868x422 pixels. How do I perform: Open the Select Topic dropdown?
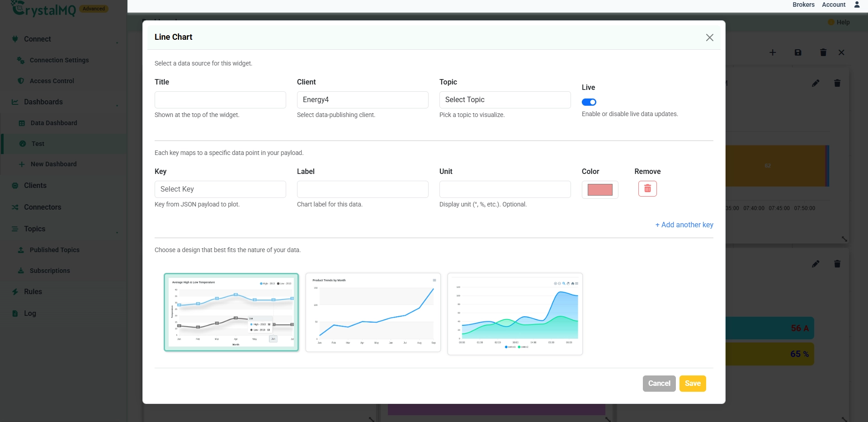[505, 100]
